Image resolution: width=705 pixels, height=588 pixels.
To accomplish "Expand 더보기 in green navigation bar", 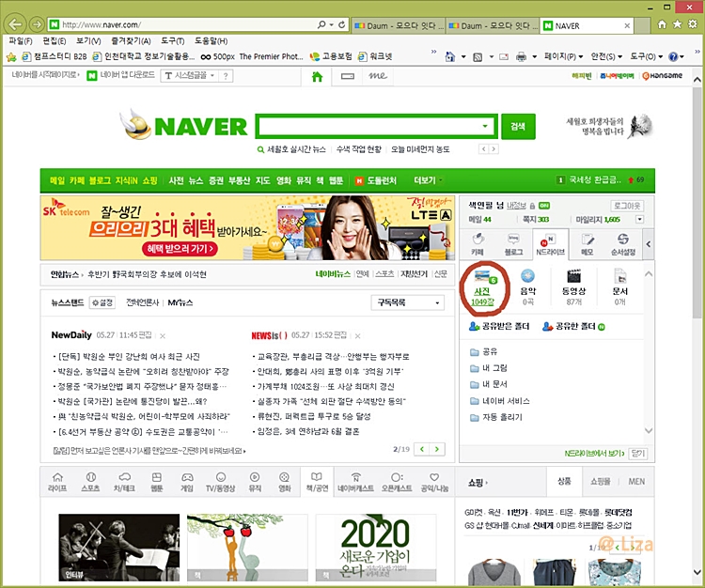I will pos(427,180).
